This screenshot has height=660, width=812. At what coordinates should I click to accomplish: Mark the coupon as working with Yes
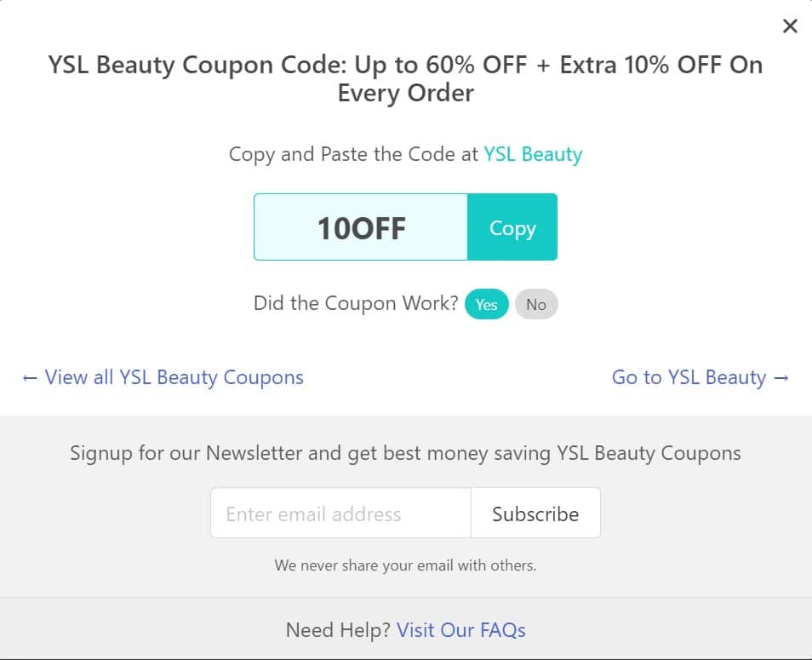coord(486,304)
